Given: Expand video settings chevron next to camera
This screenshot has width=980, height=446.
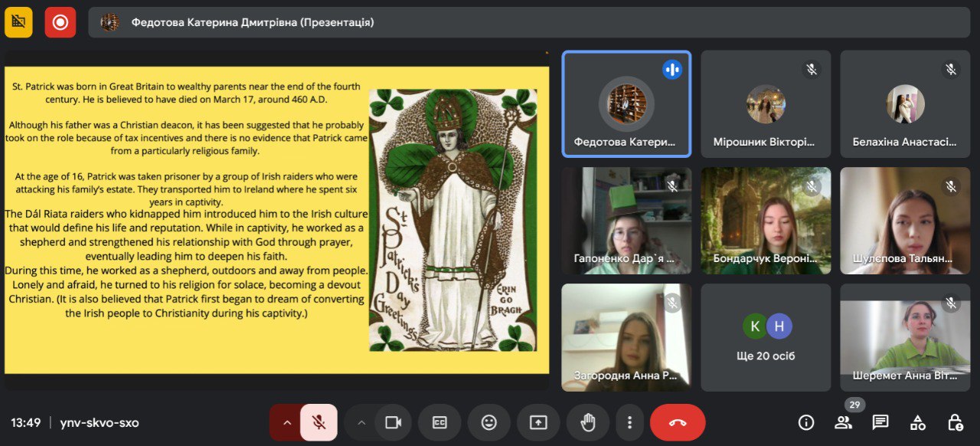Looking at the screenshot, I should 361,422.
